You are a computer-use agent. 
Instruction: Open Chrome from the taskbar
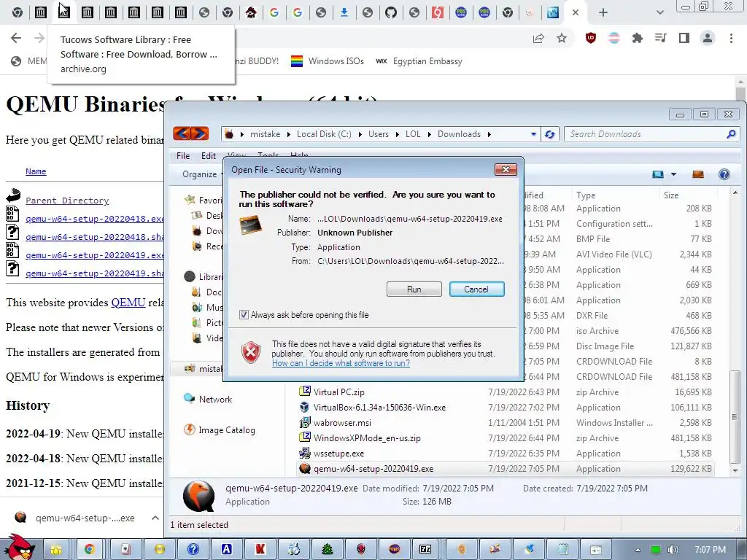point(89,549)
